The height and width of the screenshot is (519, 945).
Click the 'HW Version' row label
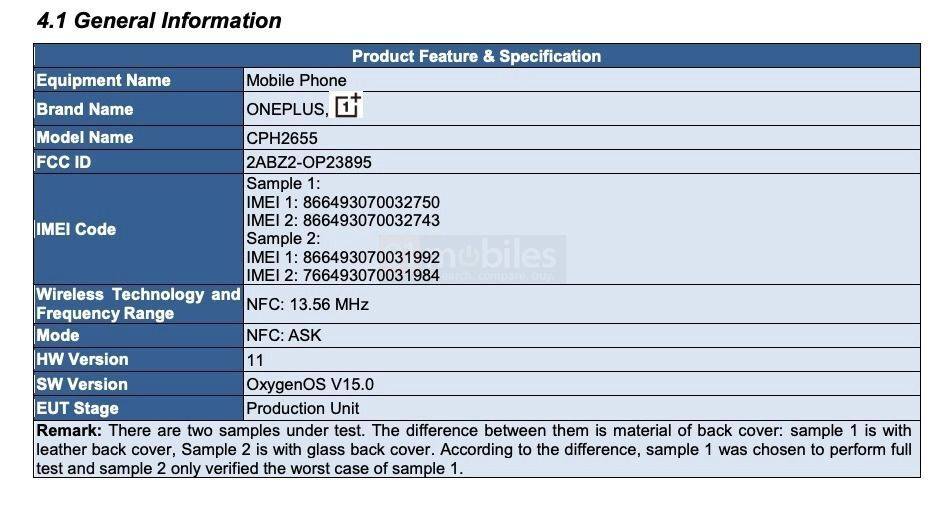click(82, 359)
